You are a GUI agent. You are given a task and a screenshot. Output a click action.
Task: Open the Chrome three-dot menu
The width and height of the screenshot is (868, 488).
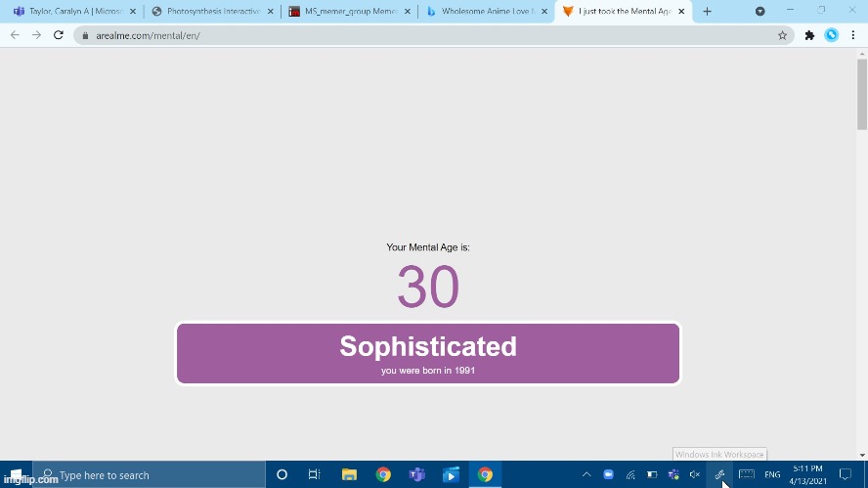point(853,35)
